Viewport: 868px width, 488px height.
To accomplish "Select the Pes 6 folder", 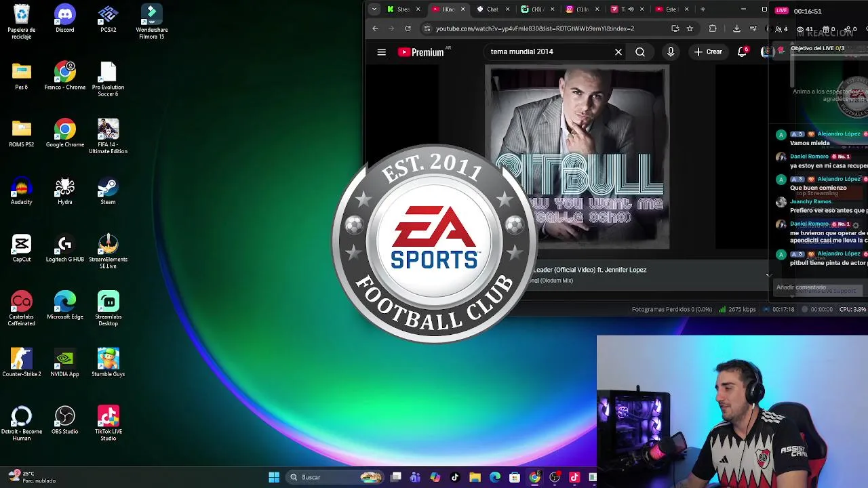I will 21,76.
